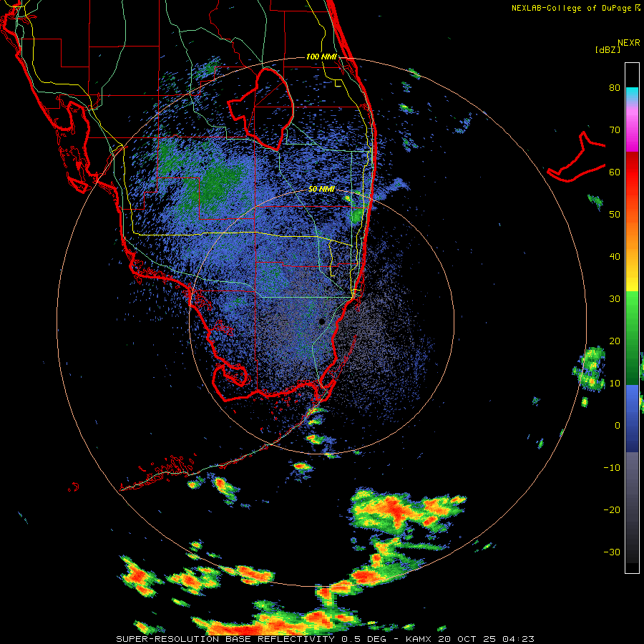Click the -30 dBZ scale label
Screen dimensions: 644x644
(x=612, y=552)
